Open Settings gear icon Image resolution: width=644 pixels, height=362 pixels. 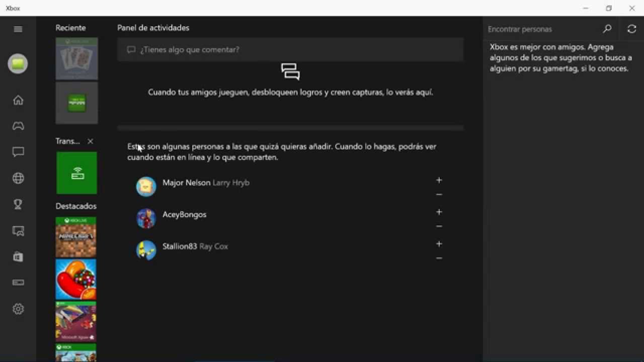[18, 309]
